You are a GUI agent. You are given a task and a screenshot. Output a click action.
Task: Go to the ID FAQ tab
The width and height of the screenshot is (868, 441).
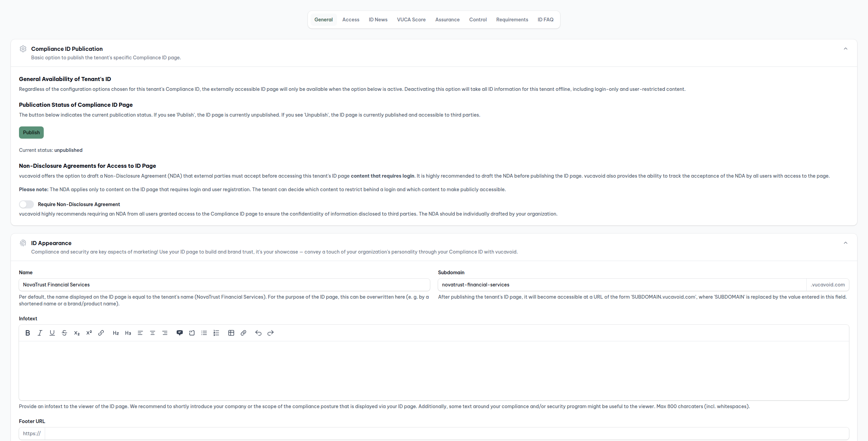(545, 20)
